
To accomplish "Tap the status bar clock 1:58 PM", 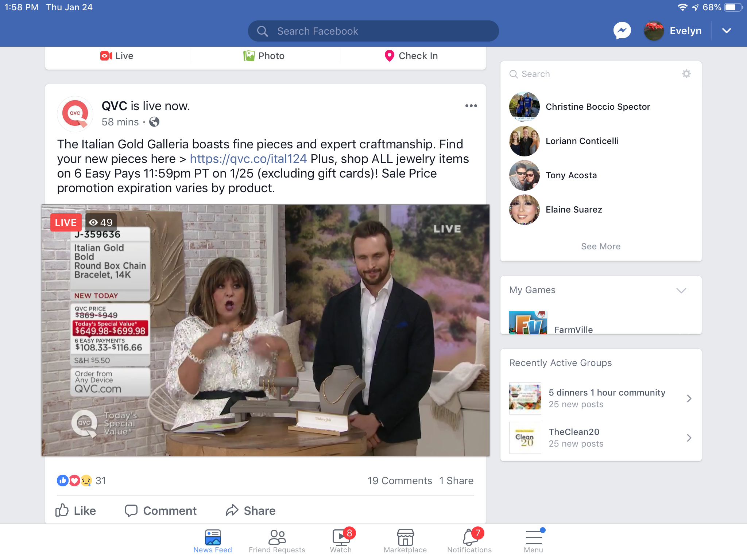I will 21,7.
